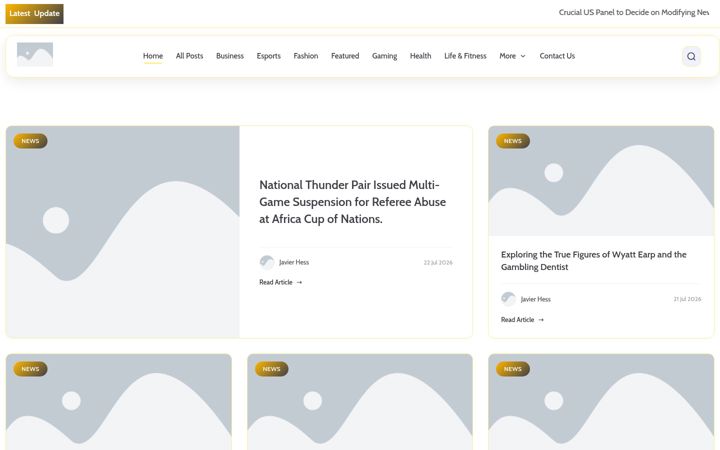Open Wyatt Earp article headline

[x=594, y=261]
